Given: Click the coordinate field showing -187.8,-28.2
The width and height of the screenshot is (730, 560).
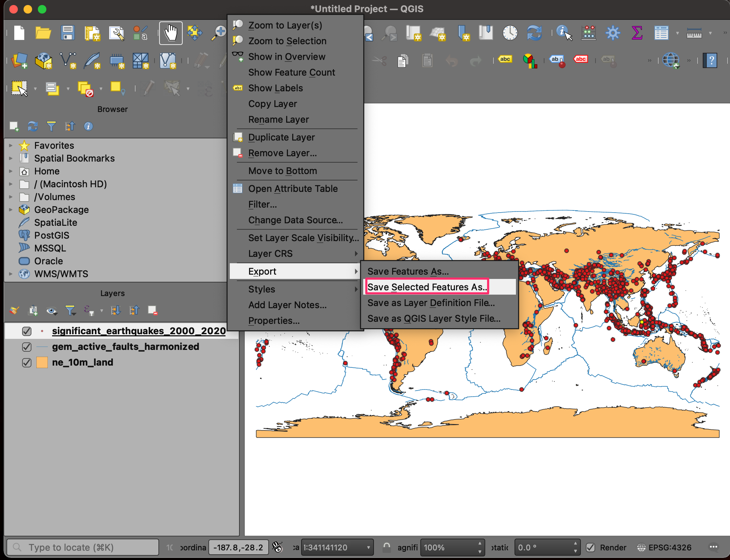Looking at the screenshot, I should point(238,548).
